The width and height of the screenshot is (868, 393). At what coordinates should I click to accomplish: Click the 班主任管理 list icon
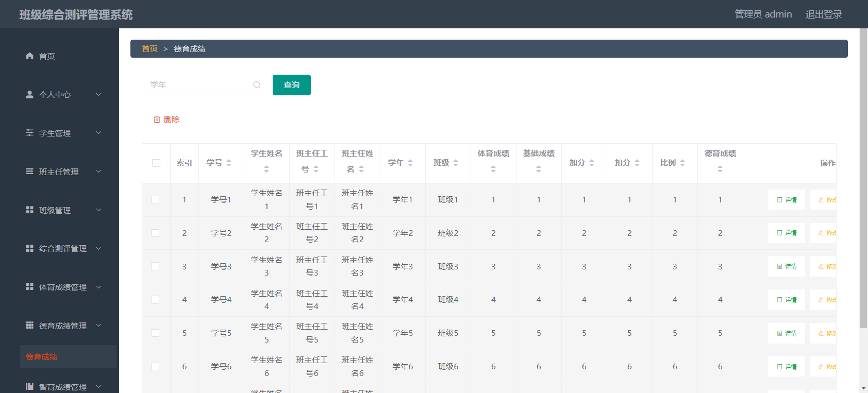[29, 172]
